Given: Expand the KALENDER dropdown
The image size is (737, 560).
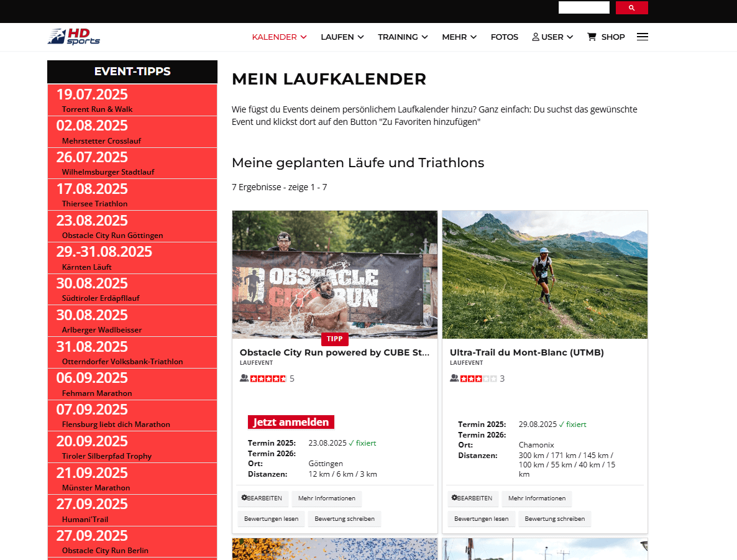Looking at the screenshot, I should click(x=279, y=37).
